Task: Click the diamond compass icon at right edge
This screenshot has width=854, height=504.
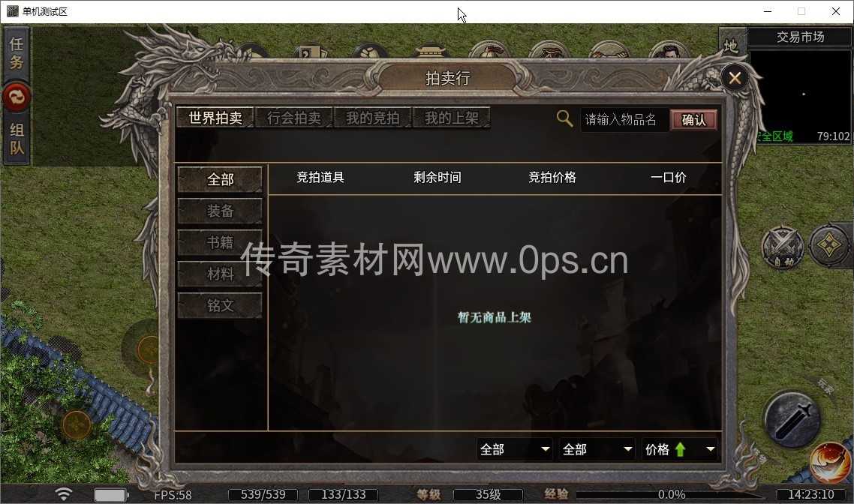Action: coord(829,245)
